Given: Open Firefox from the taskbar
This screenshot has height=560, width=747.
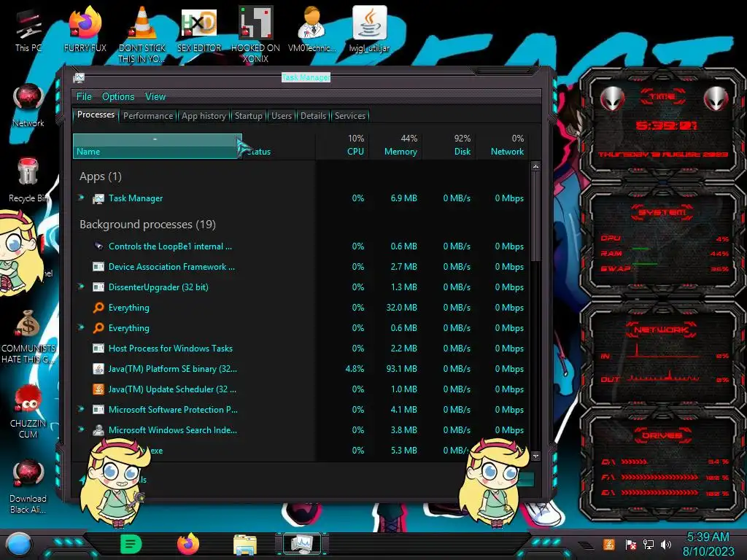Looking at the screenshot, I should click(188, 544).
